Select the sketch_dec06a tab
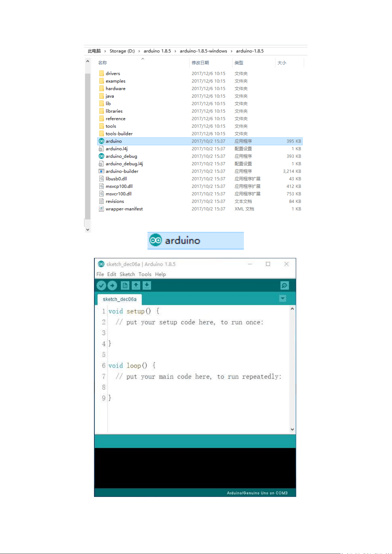Image resolution: width=392 pixels, height=554 pixels. 119,299
